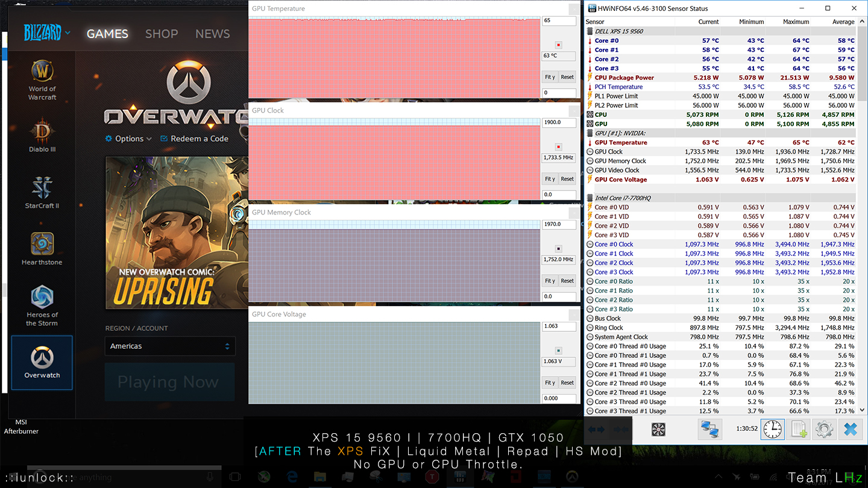Open HWiNFO fan control icon
868x488 pixels.
coord(658,430)
